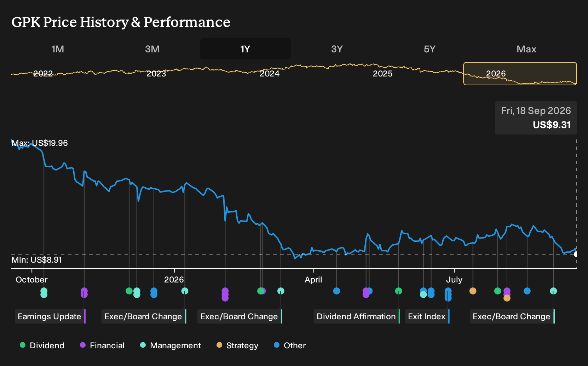
Task: Click the teal management marker at 2026 start
Action: (185, 291)
